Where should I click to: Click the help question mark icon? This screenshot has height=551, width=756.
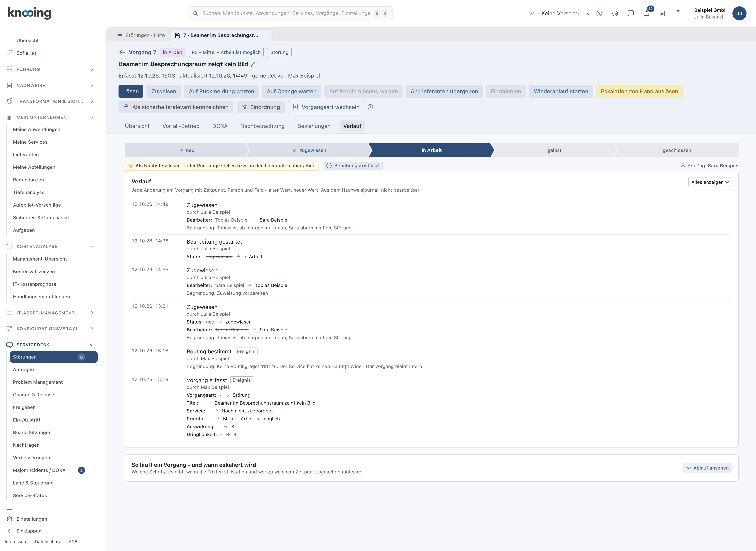[x=599, y=13]
